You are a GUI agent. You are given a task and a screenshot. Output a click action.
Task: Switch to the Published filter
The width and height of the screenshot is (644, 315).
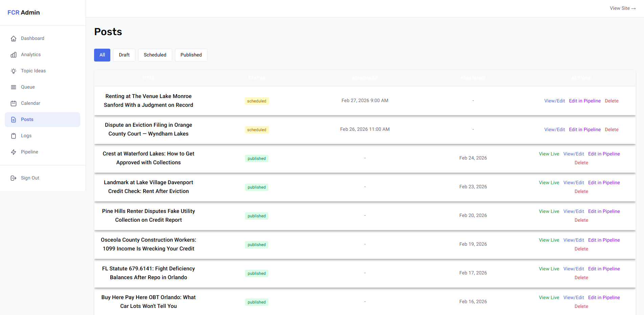191,55
